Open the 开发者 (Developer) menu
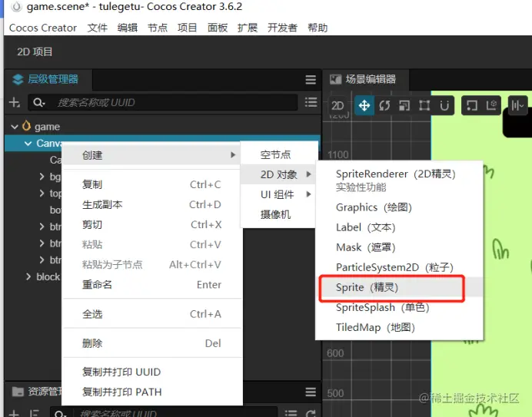Viewport: 532px width, 417px height. tap(282, 28)
